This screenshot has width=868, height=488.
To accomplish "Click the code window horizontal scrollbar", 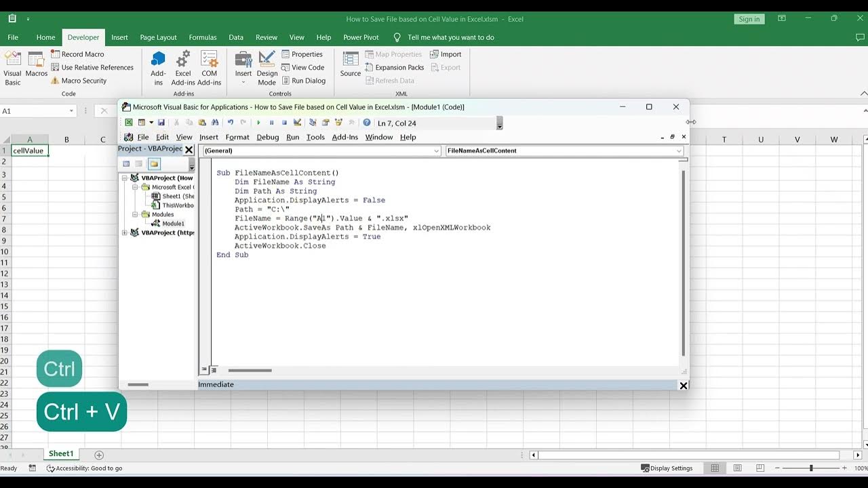I will pyautogui.click(x=250, y=371).
